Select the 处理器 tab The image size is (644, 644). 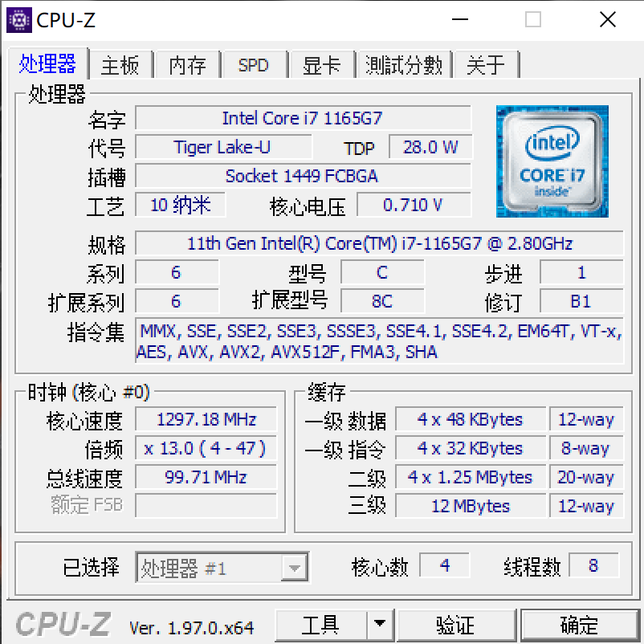point(47,63)
